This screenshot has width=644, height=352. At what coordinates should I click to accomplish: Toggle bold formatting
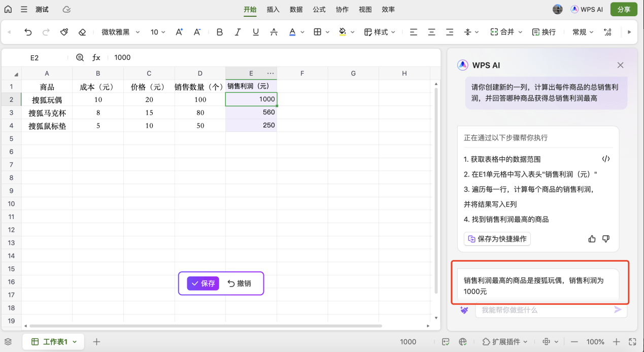(219, 32)
